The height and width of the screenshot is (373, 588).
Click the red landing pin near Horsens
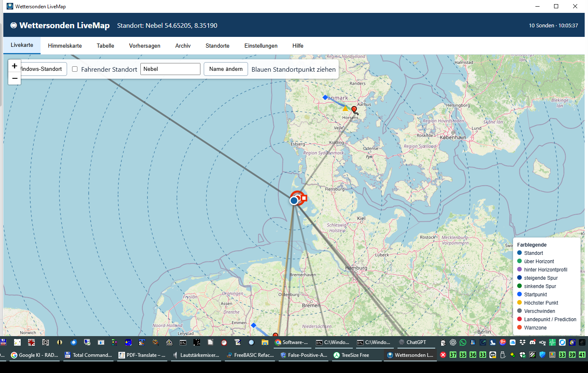[354, 109]
